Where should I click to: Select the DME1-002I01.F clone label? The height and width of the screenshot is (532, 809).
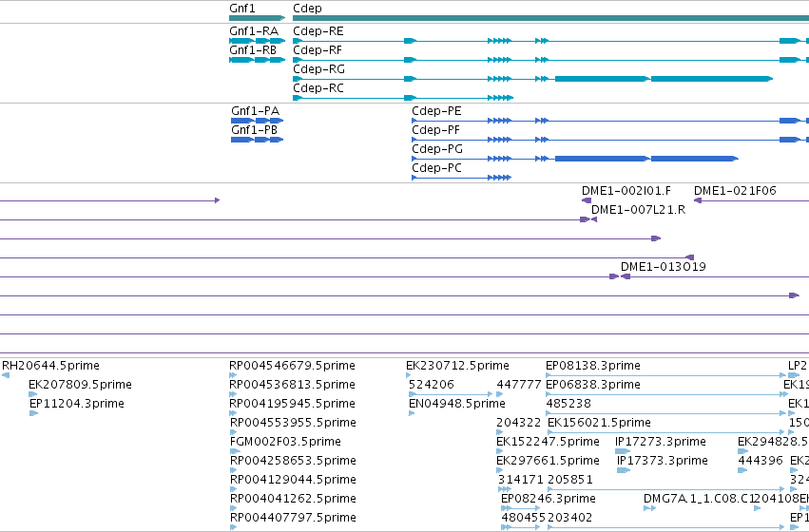pos(626,191)
